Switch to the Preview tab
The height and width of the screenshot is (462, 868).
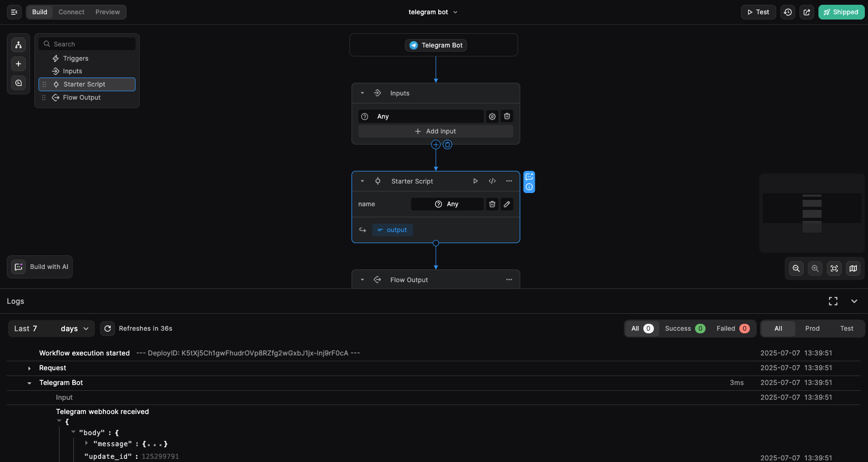pos(108,12)
